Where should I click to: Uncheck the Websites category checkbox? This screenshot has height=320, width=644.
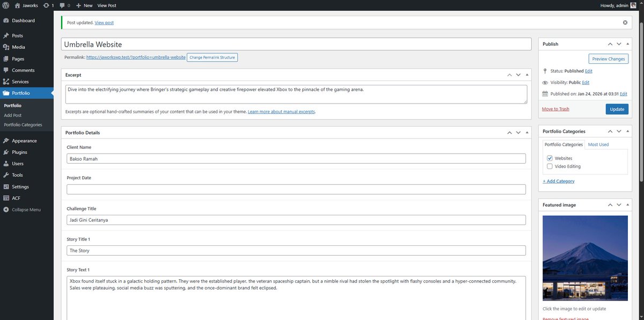[x=550, y=158]
